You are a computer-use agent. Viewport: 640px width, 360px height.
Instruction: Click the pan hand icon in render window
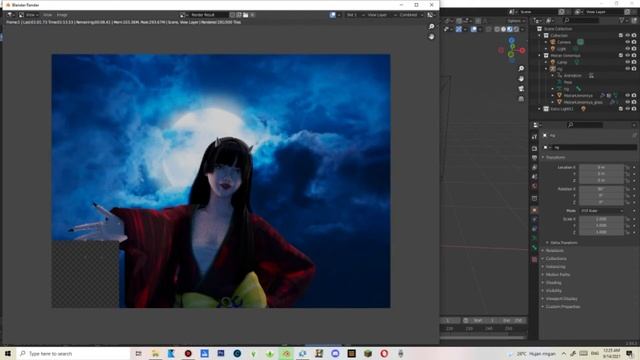point(431,37)
